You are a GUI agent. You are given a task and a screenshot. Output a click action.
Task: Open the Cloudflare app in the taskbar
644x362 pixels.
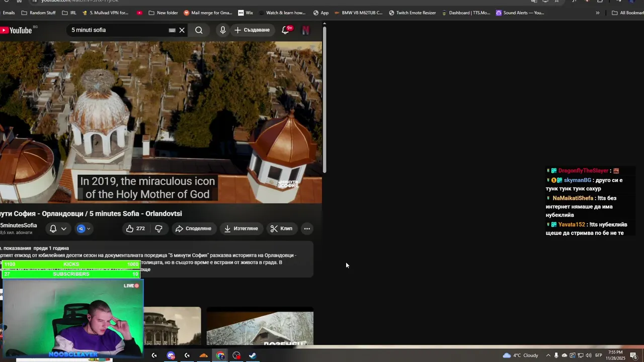tap(203, 355)
